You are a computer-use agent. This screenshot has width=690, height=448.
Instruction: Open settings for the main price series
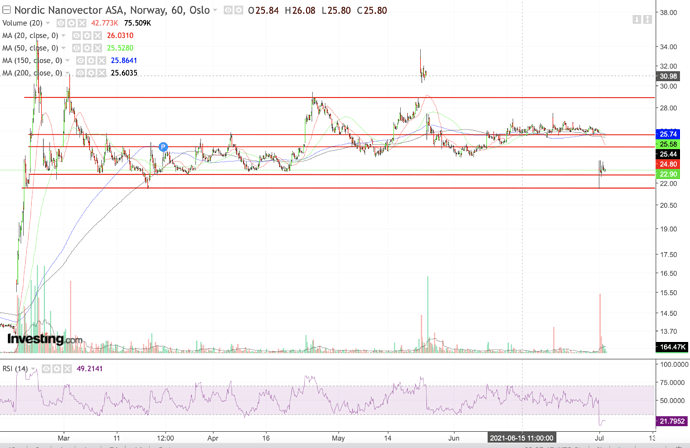239,10
